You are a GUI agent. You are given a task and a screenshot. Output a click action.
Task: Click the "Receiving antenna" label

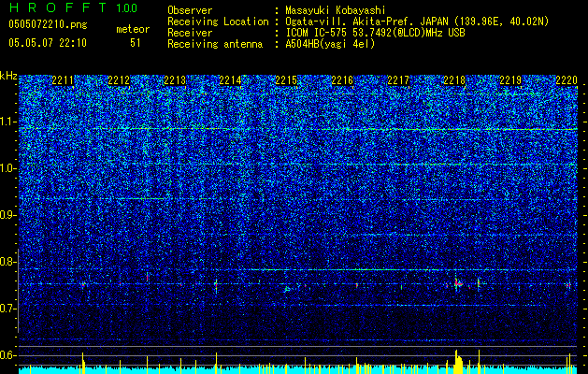[x=215, y=44]
